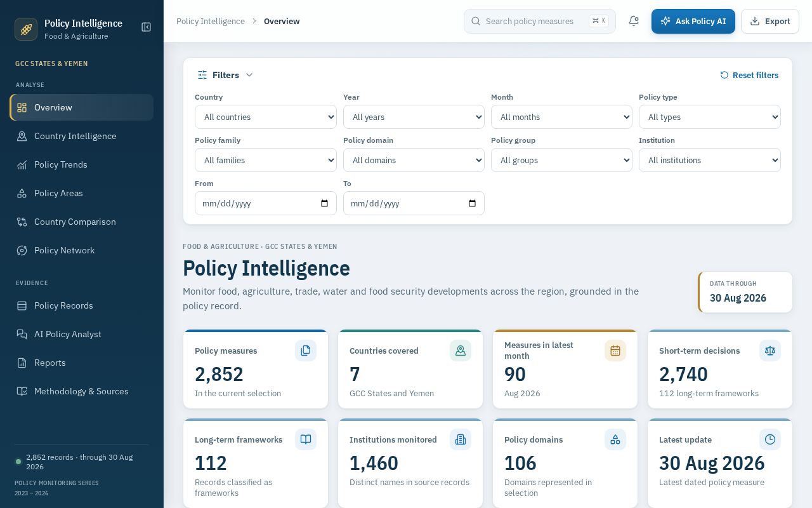
Task: Open the To date calendar picker icon
Action: (472, 203)
